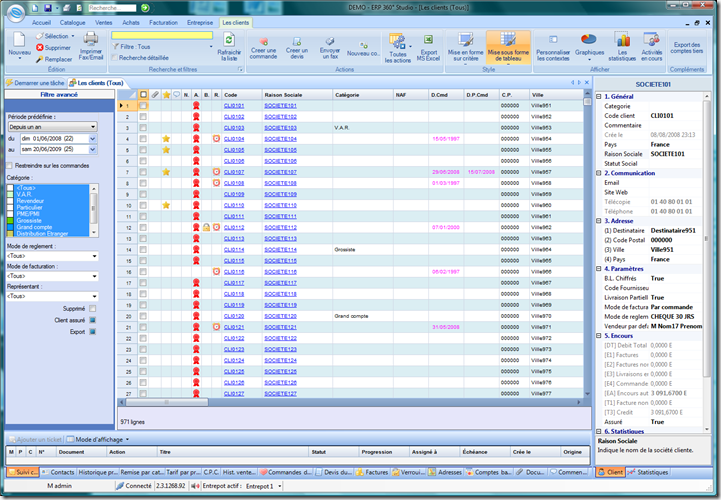Toggle Mise sous forme de tableau

pos(508,47)
